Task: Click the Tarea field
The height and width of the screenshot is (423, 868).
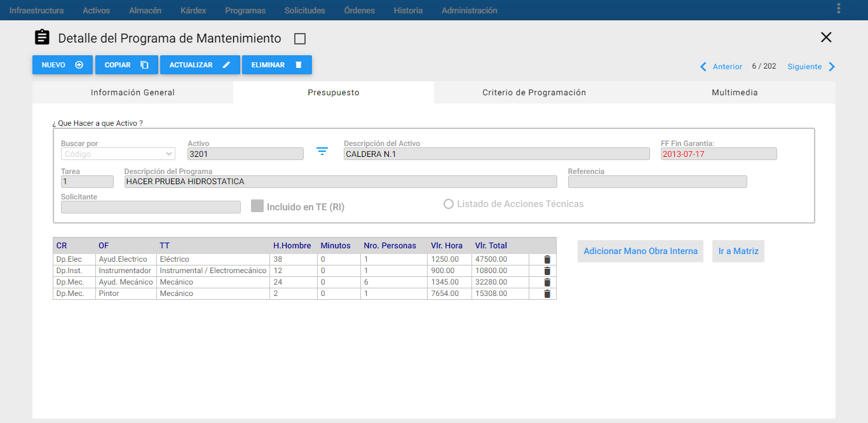Action: click(87, 182)
